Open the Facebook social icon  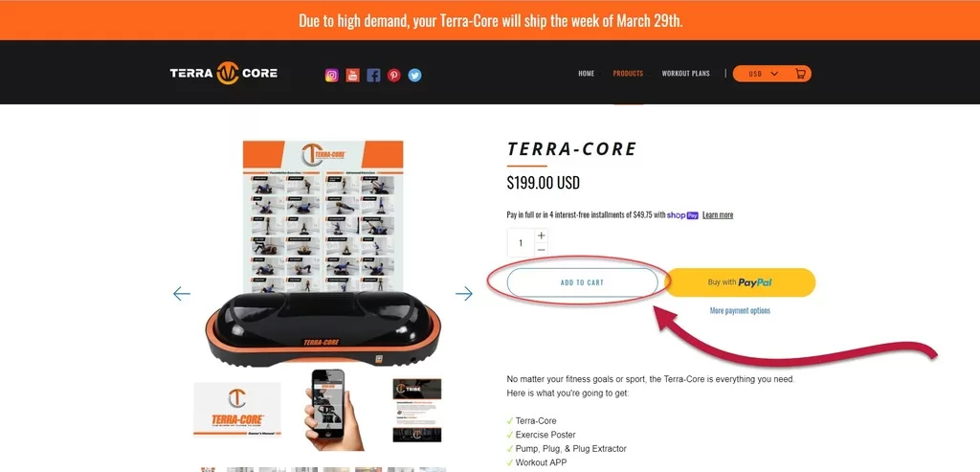(x=373, y=75)
